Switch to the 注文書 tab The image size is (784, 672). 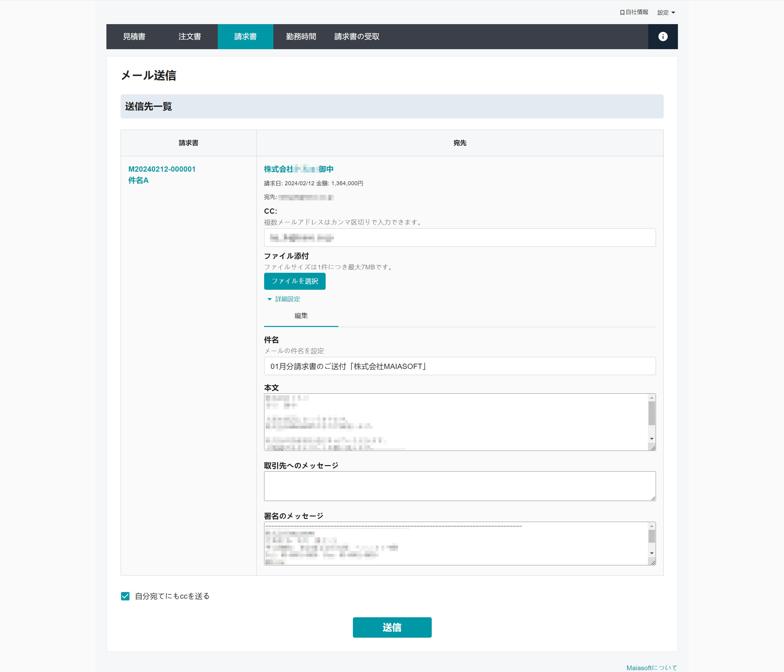pyautogui.click(x=190, y=36)
